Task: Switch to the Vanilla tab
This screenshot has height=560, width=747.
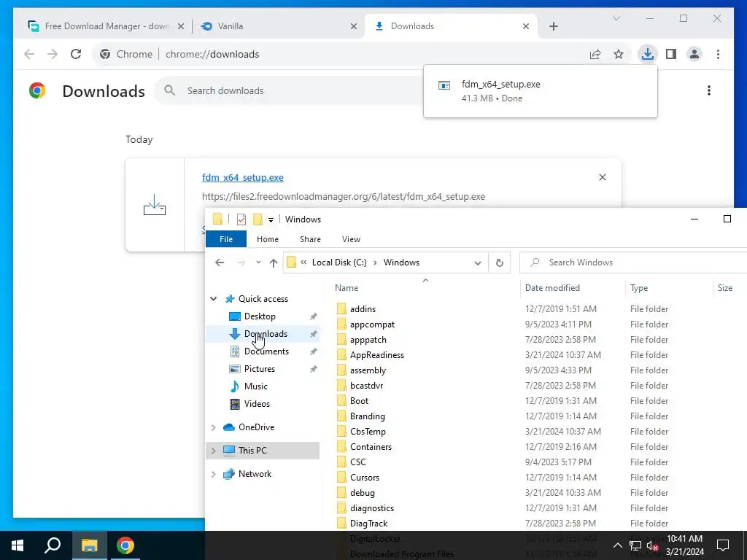Action: tap(278, 26)
